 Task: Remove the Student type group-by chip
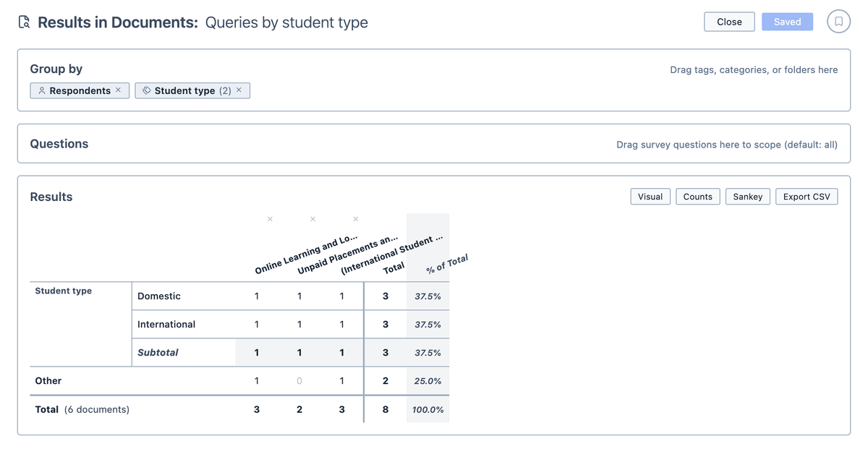coord(239,90)
